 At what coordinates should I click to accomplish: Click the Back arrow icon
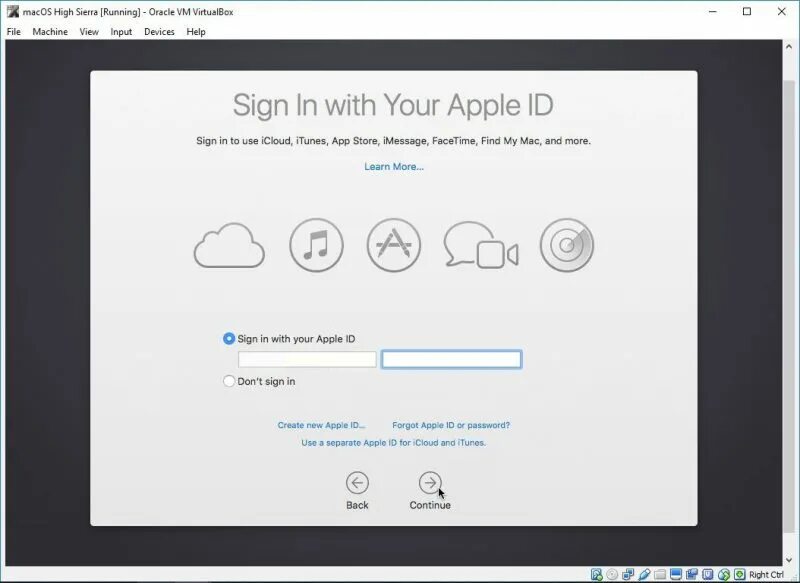(357, 483)
